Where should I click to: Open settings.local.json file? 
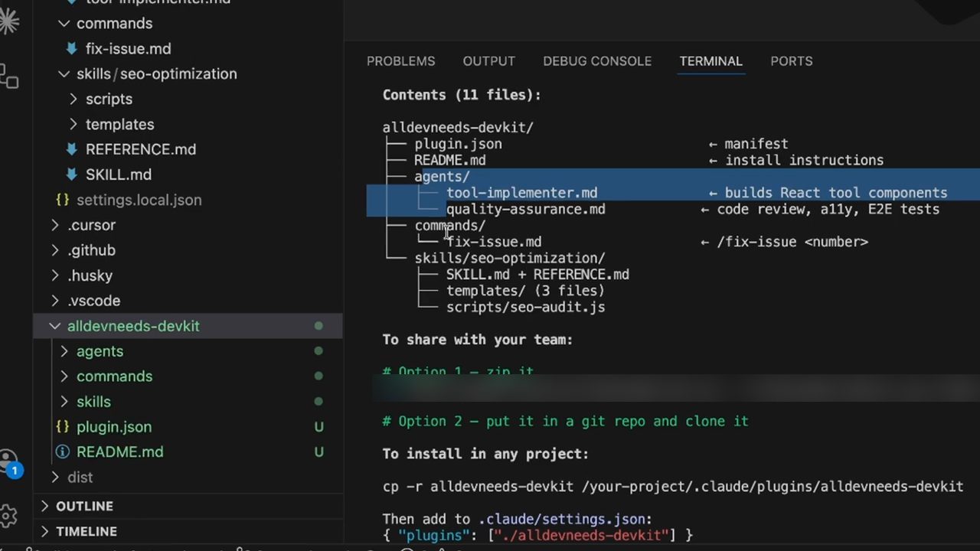click(139, 200)
